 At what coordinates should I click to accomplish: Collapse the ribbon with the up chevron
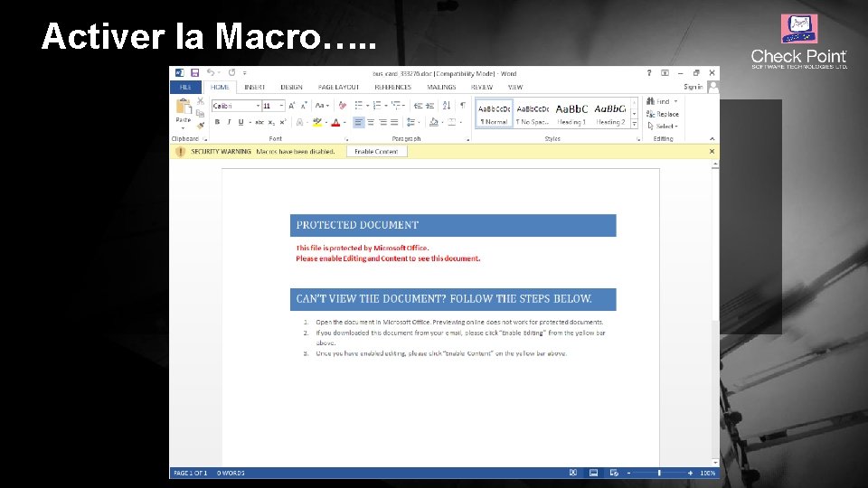coord(712,139)
